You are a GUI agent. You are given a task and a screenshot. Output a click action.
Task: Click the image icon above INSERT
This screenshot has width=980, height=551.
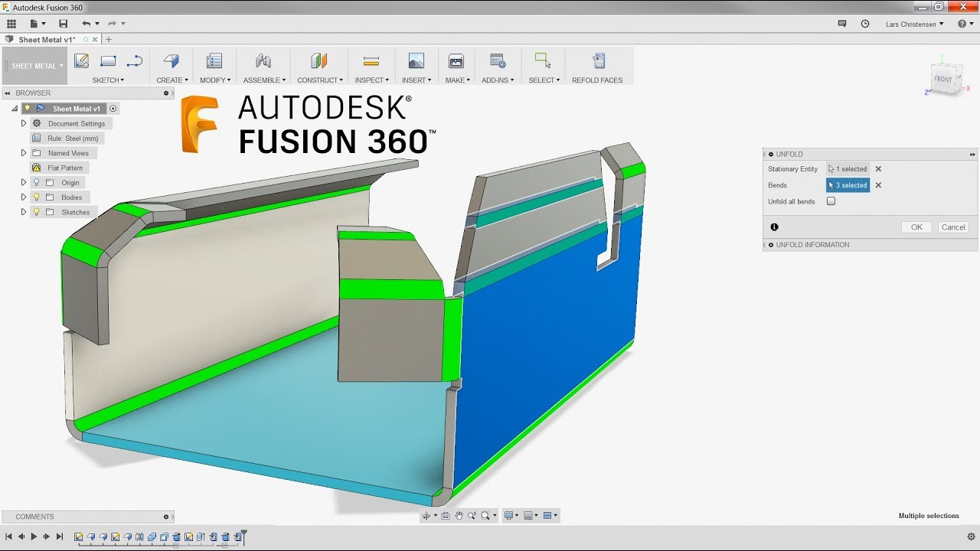click(416, 61)
